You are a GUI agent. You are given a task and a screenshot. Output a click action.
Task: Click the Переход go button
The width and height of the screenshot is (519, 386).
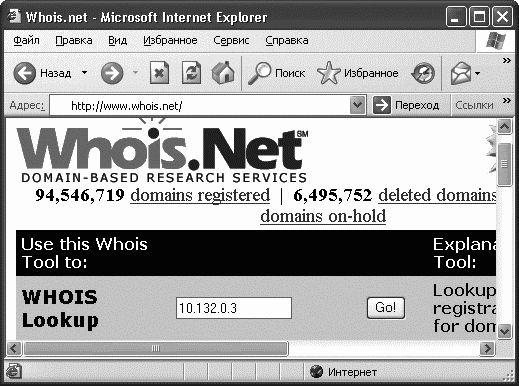(x=406, y=105)
